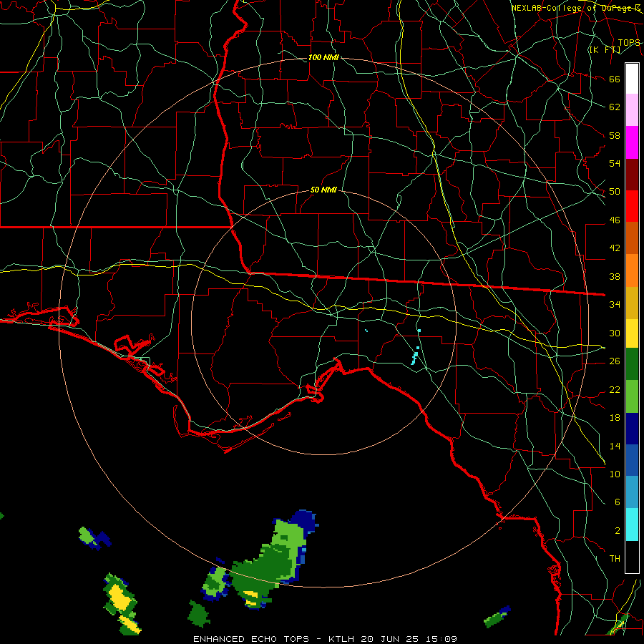Click the KTLH radar site identifier
This screenshot has width=644, height=644.
coord(342,639)
